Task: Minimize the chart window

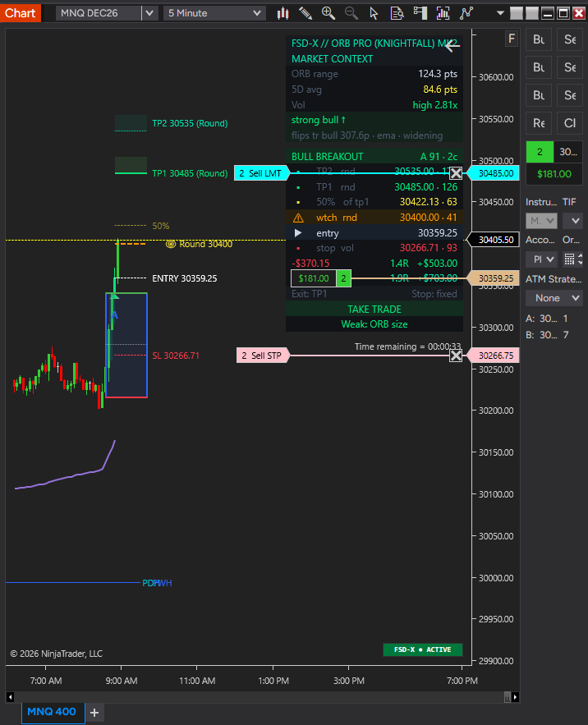Action: [548, 13]
